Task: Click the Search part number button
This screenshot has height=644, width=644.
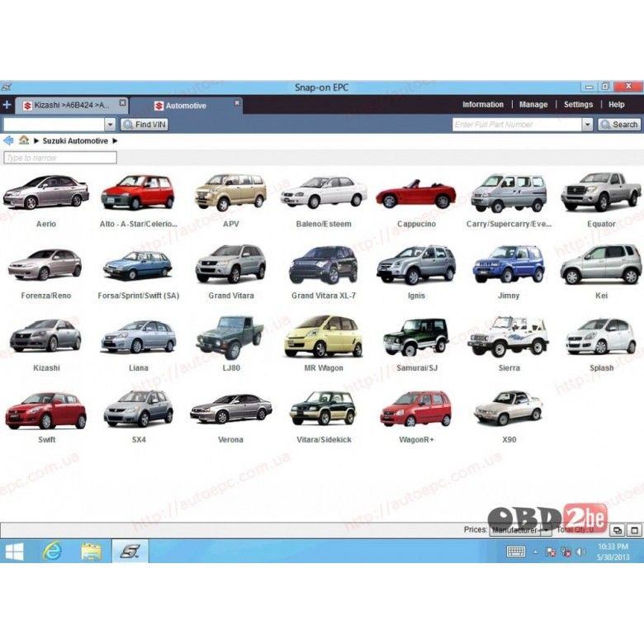Action: pos(619,125)
